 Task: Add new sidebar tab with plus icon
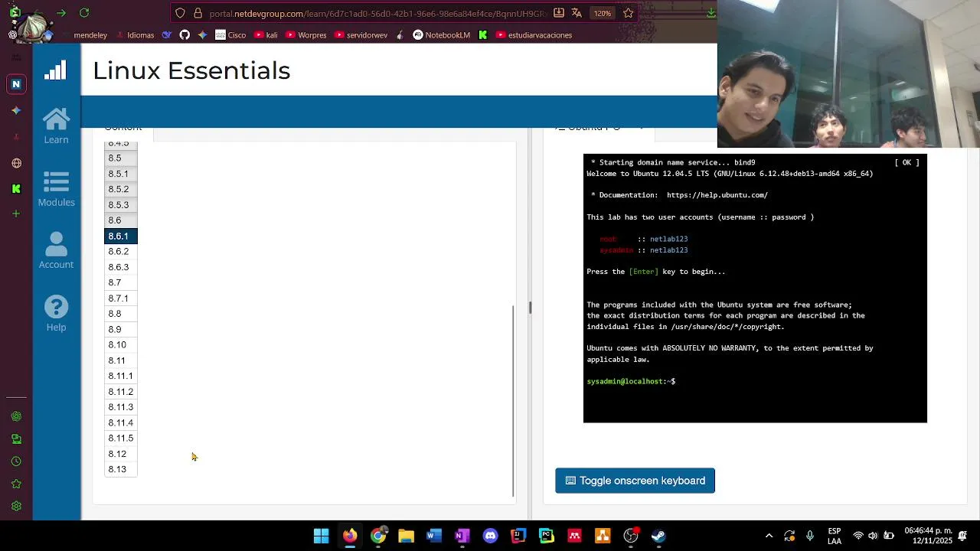16,214
